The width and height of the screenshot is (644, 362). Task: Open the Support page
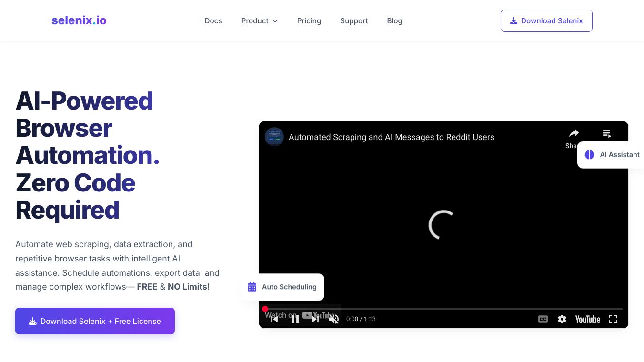coord(354,21)
